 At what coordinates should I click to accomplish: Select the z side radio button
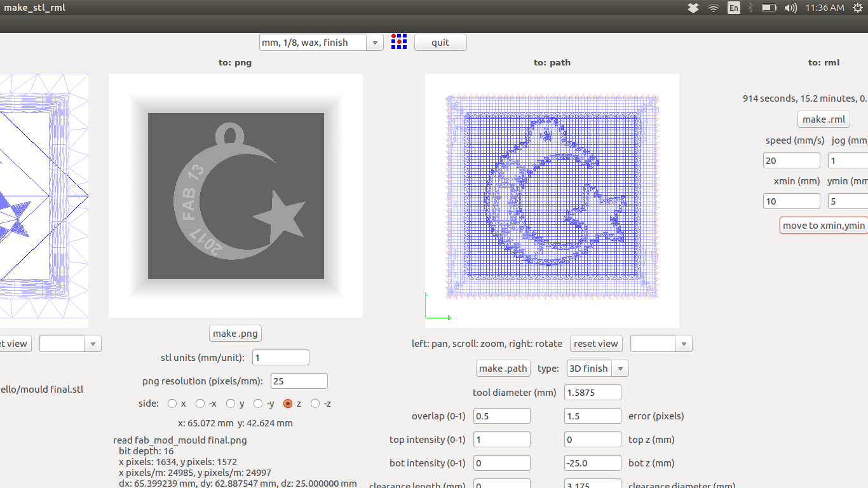click(288, 403)
